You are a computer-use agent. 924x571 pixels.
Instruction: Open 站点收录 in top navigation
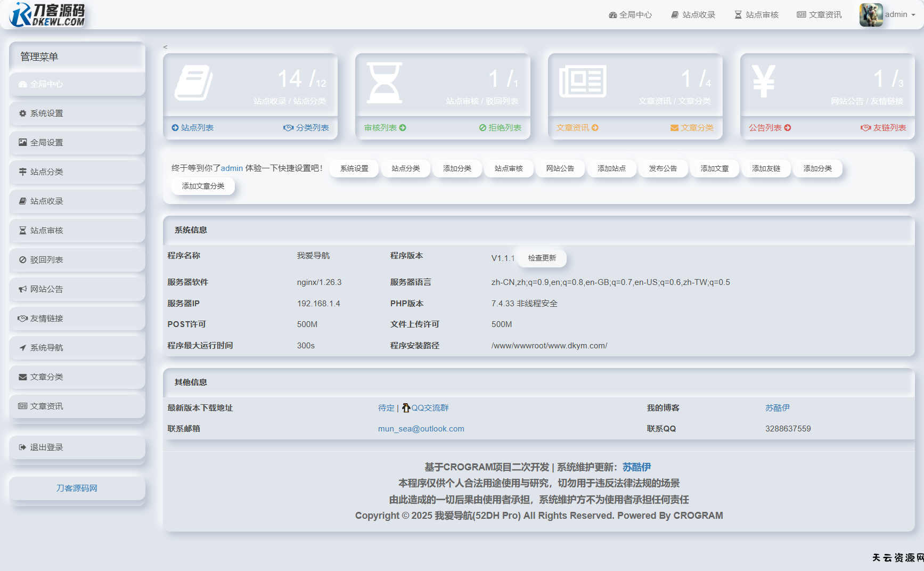click(693, 15)
